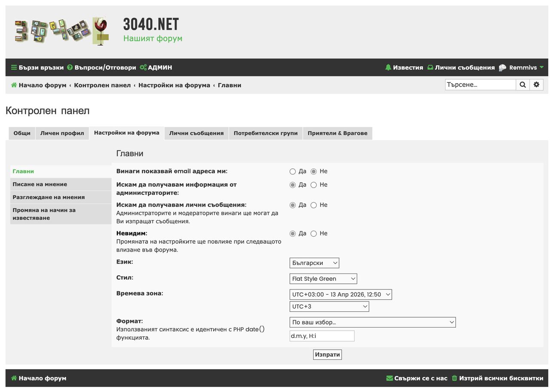
Task: Open Промяна на начин за известяване
Action: (x=61, y=214)
